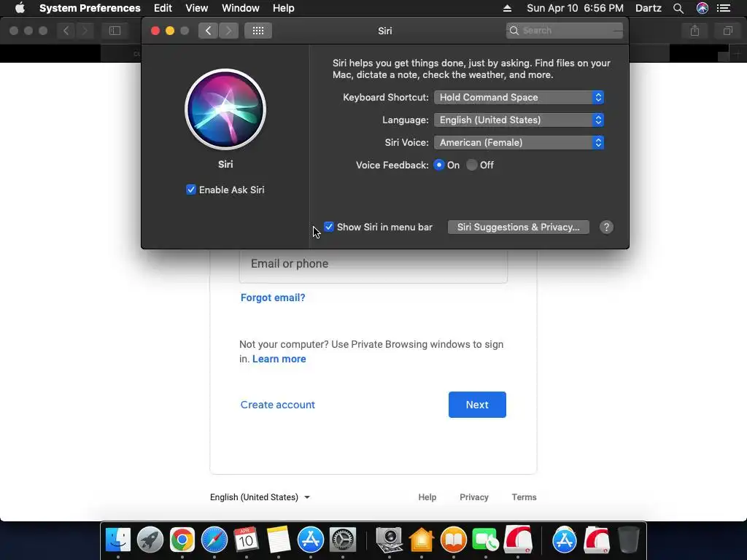Open System Preferences menu

click(x=90, y=8)
